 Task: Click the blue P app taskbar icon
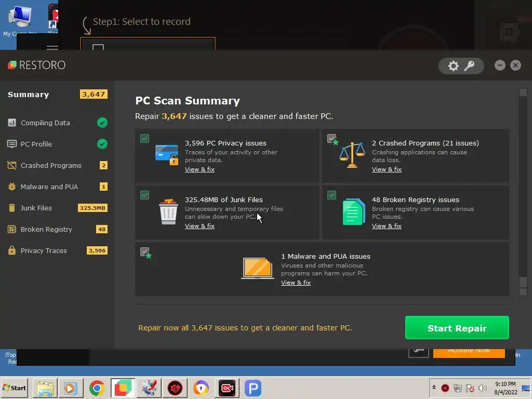coord(253,388)
